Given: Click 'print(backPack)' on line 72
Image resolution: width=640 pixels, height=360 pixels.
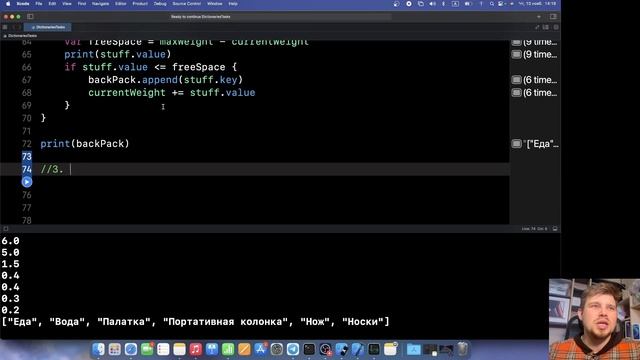Looking at the screenshot, I should click(84, 144).
